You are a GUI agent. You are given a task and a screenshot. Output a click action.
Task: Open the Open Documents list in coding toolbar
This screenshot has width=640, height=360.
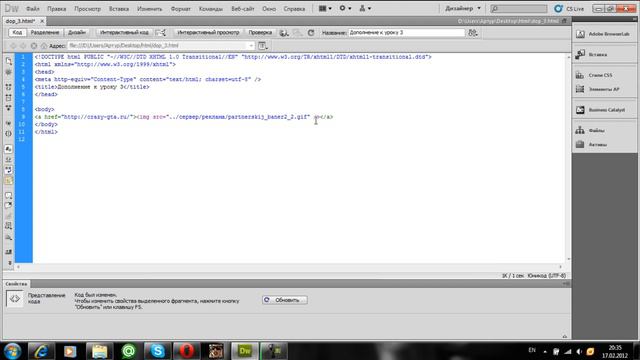click(x=9, y=61)
